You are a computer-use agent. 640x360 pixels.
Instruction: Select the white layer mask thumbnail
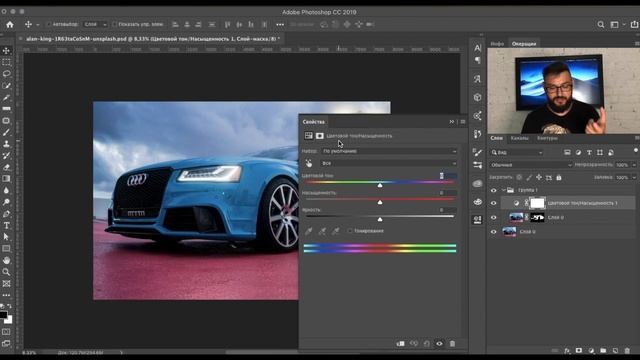tap(537, 203)
